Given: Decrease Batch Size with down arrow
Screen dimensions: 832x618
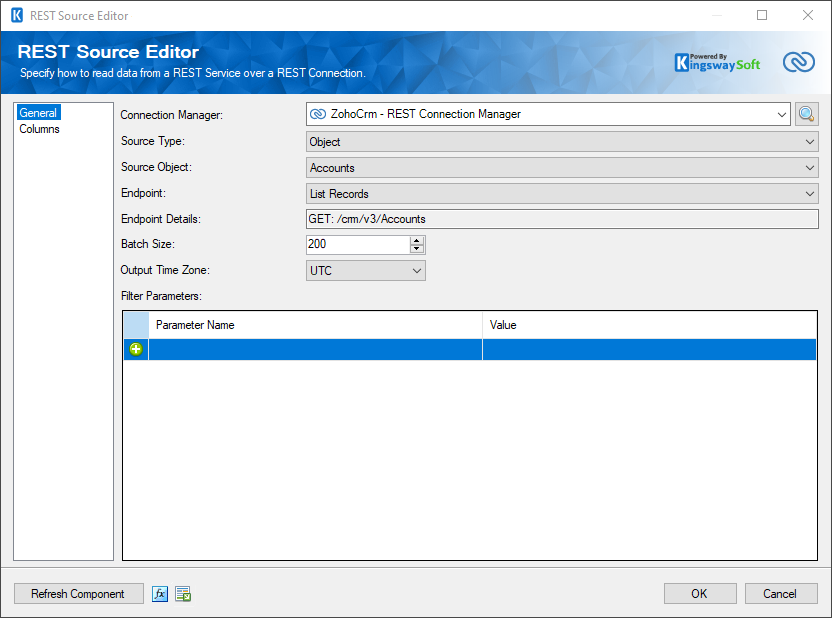Looking at the screenshot, I should 417,249.
